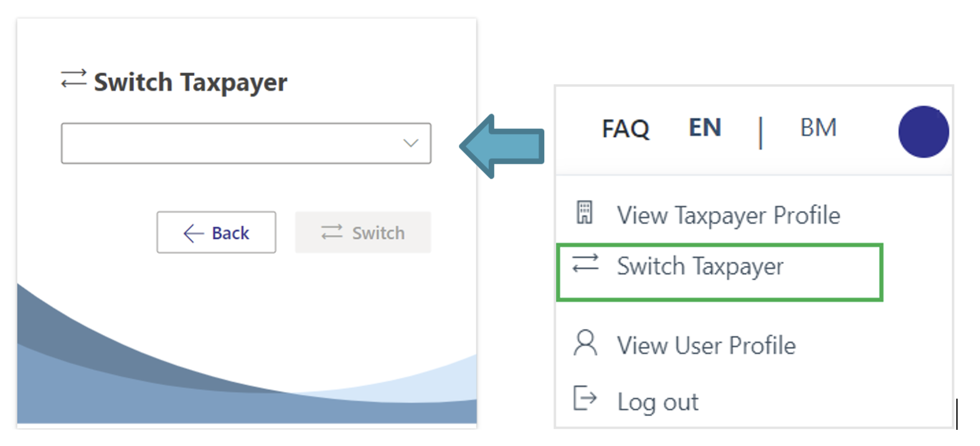This screenshot has width=980, height=446.
Task: Select Log out from the menu
Action: 657,402
